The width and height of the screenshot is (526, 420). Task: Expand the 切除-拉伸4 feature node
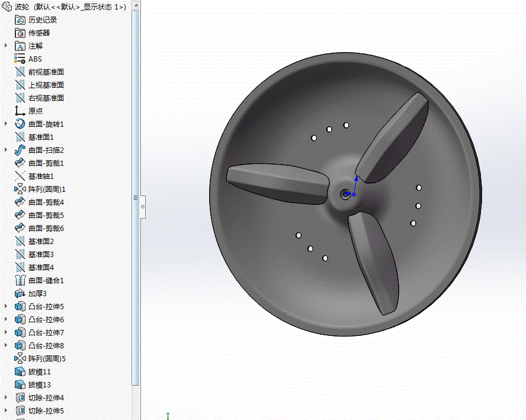tap(6, 397)
